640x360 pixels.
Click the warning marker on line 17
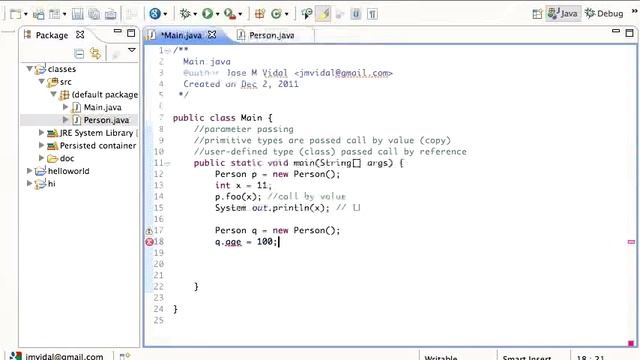click(149, 231)
